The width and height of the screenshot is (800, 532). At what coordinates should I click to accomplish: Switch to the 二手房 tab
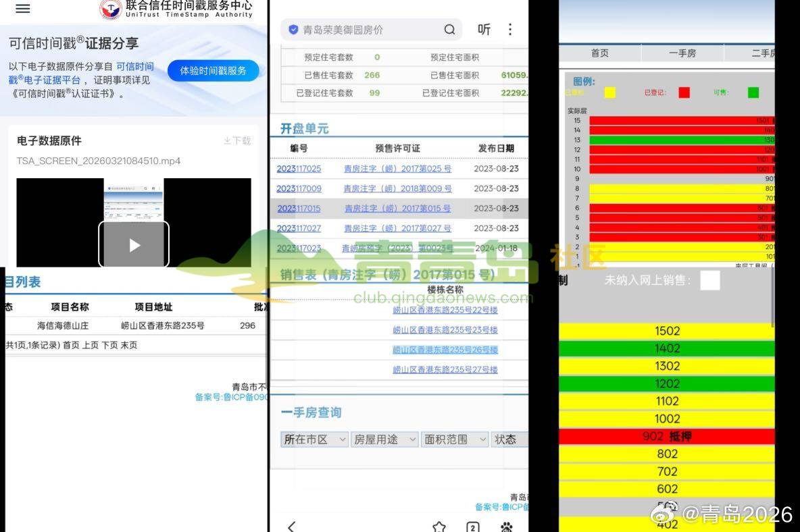(x=762, y=53)
